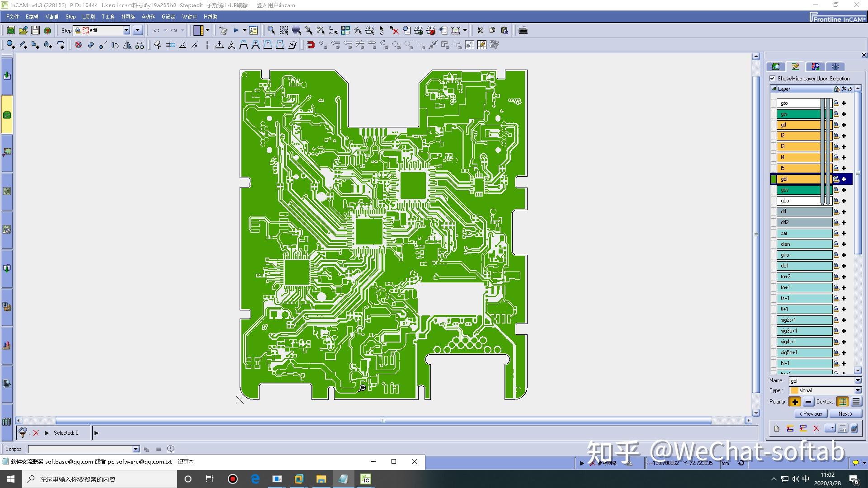Click the undo arrow icon
The image size is (868, 488).
[156, 30]
